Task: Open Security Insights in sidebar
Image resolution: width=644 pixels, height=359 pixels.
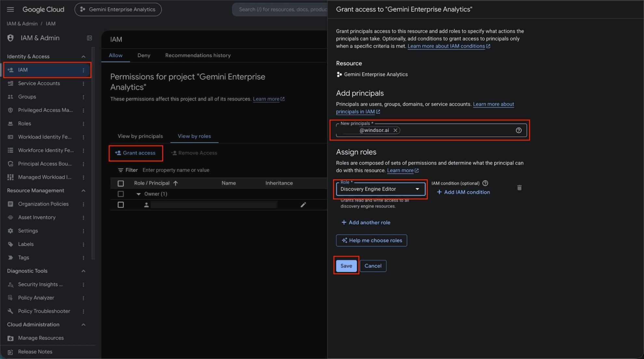Action: click(40, 284)
